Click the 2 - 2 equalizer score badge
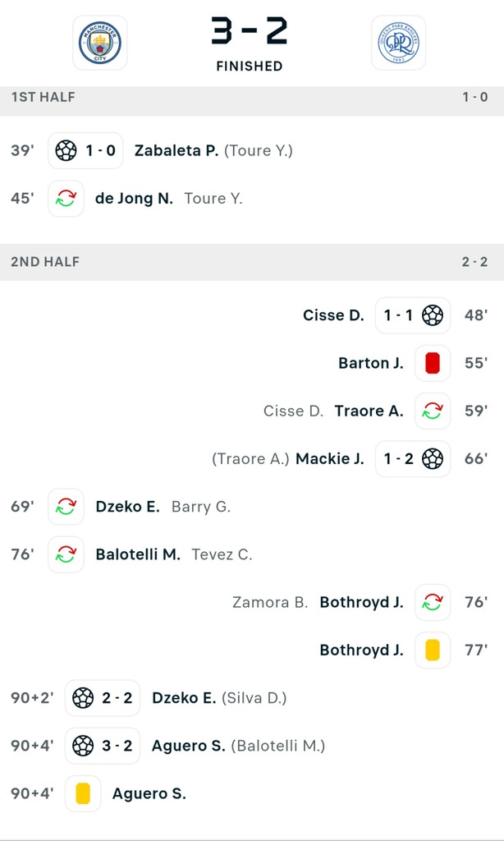The width and height of the screenshot is (504, 841). click(x=117, y=698)
